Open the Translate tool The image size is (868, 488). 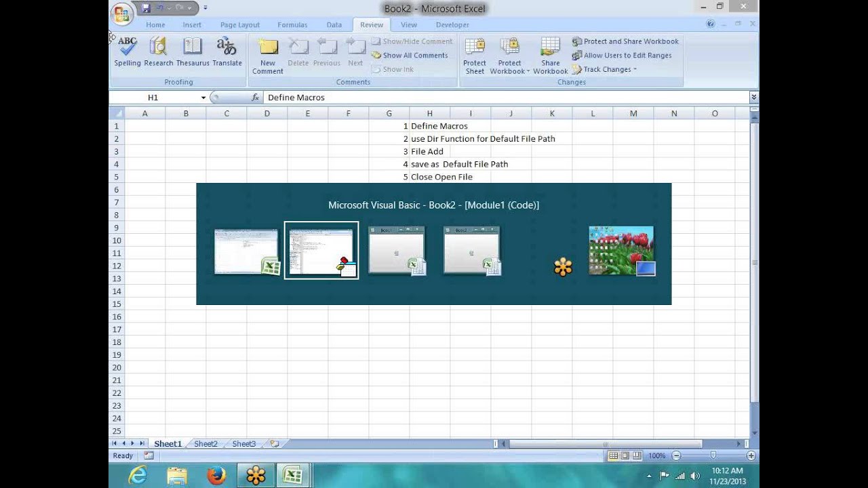[x=226, y=52]
